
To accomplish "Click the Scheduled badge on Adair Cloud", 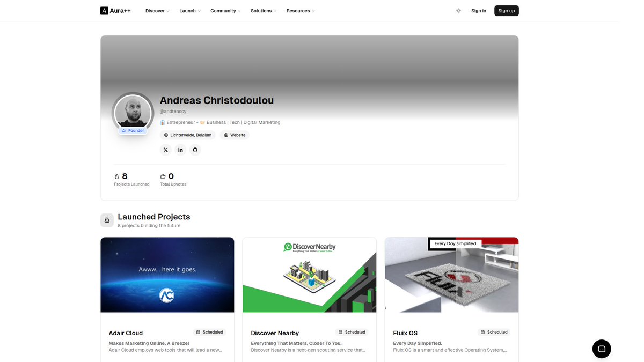I will pyautogui.click(x=210, y=332).
